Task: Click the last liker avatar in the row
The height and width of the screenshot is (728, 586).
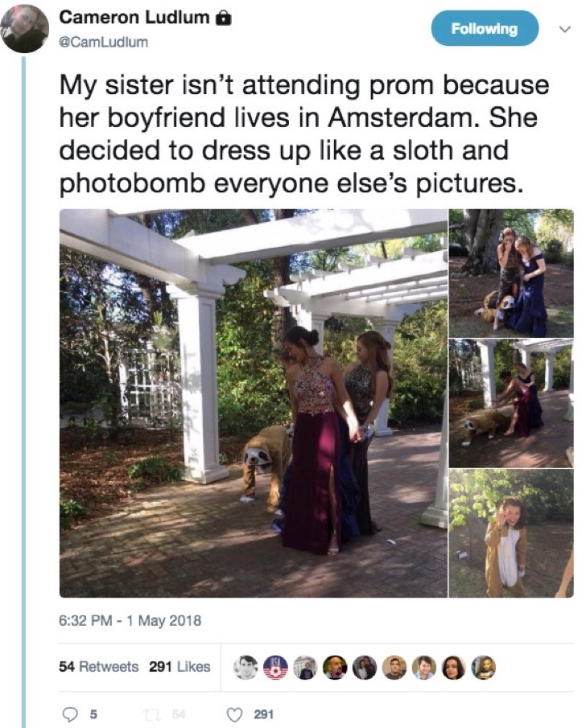Action: (x=484, y=668)
